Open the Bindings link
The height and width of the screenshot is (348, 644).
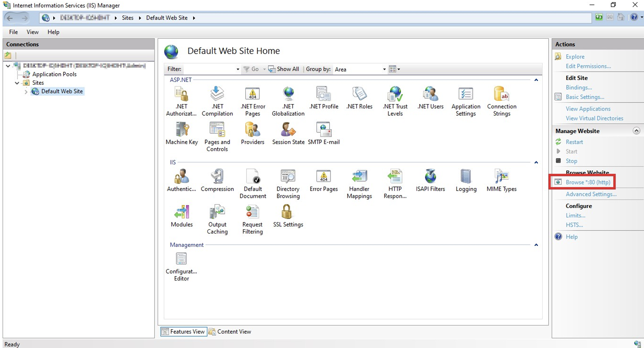(x=579, y=87)
